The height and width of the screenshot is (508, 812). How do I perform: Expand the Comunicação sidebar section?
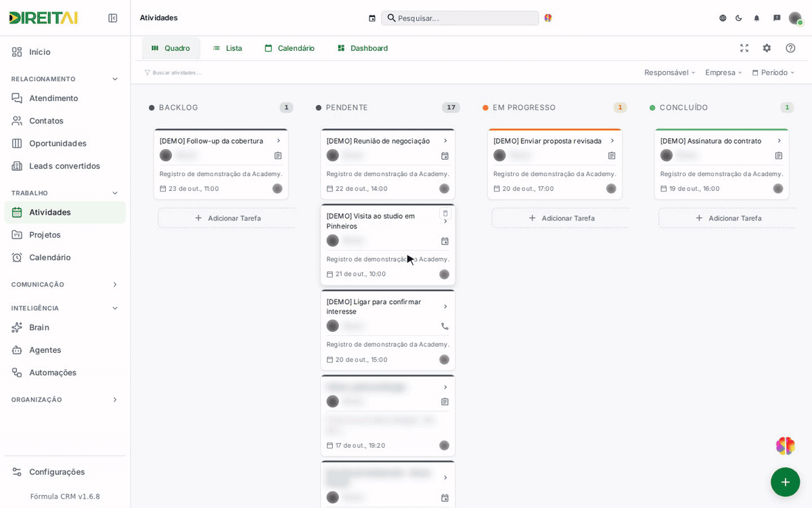click(115, 284)
